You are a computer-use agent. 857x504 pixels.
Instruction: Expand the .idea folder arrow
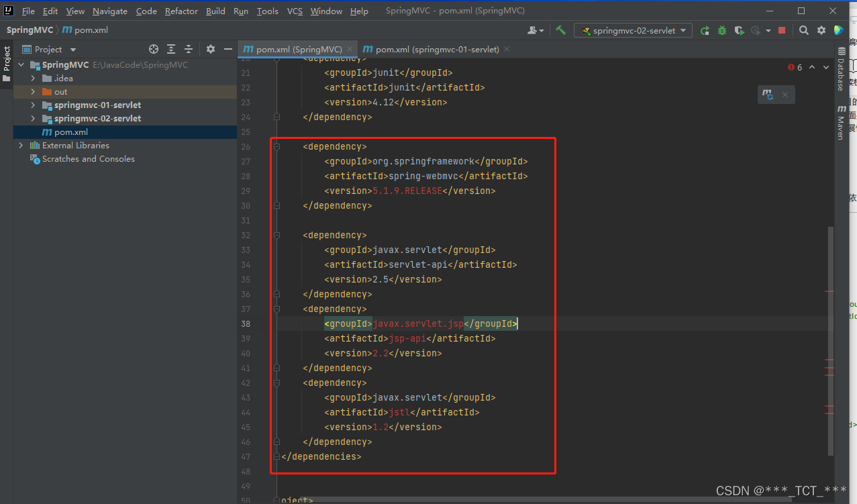(32, 79)
